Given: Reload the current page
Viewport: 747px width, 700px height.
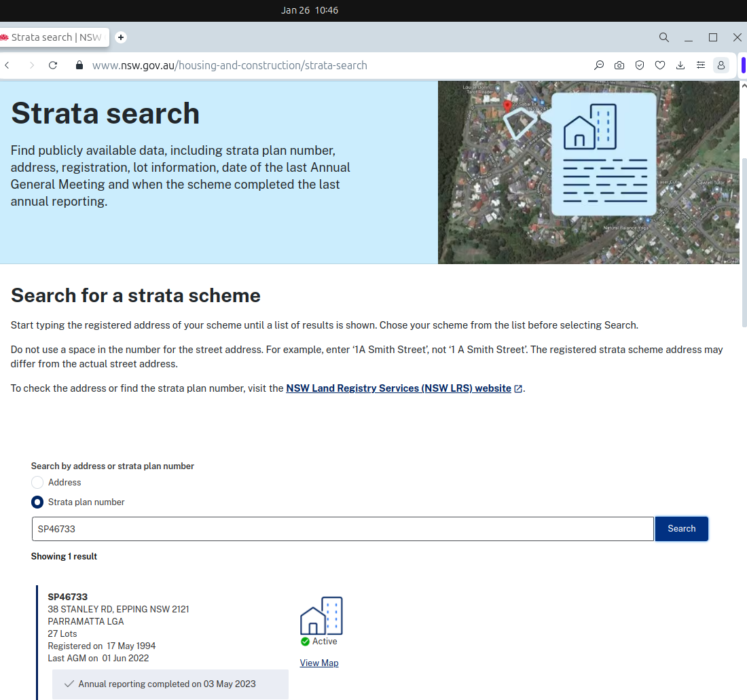Looking at the screenshot, I should 53,65.
